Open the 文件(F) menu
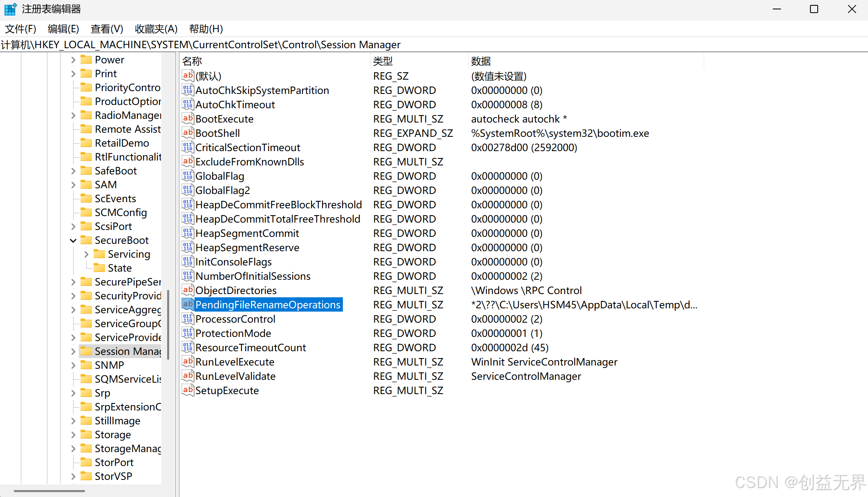The width and height of the screenshot is (868, 497). click(x=20, y=29)
